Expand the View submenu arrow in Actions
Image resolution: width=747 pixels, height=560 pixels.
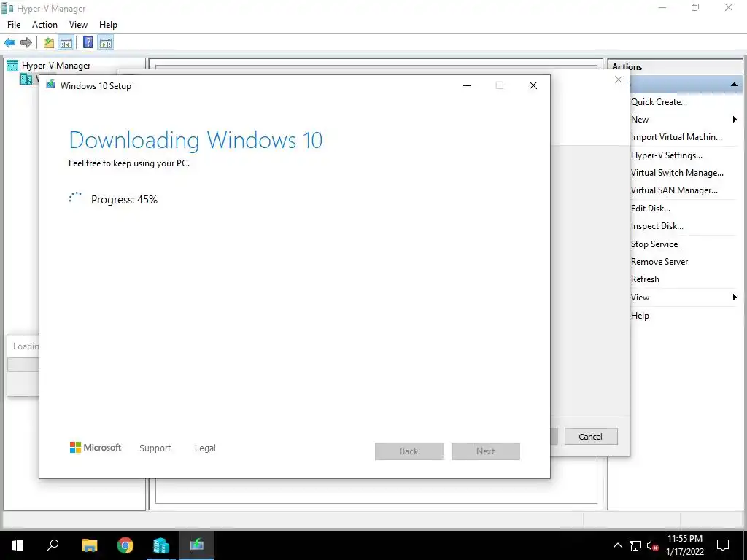coord(735,297)
